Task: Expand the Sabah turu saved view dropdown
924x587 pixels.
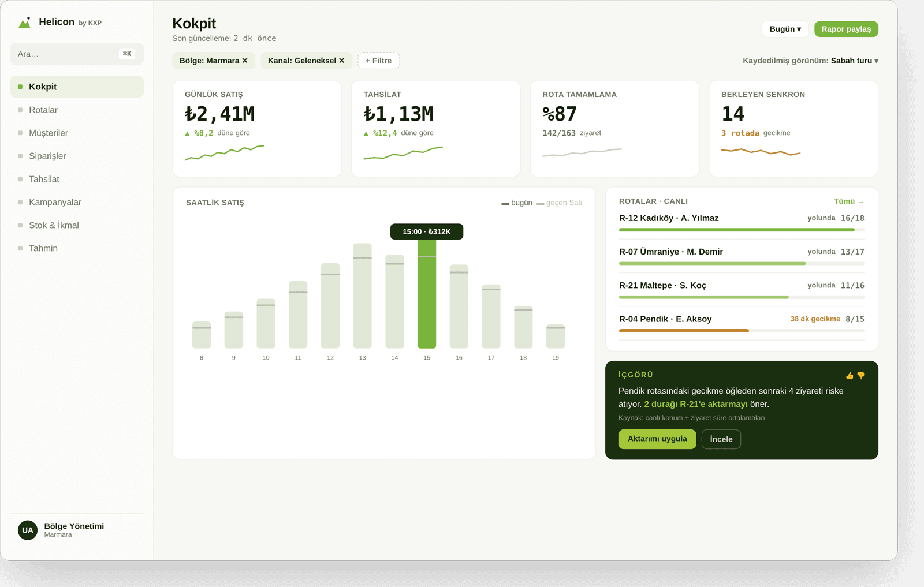Action: coord(855,61)
